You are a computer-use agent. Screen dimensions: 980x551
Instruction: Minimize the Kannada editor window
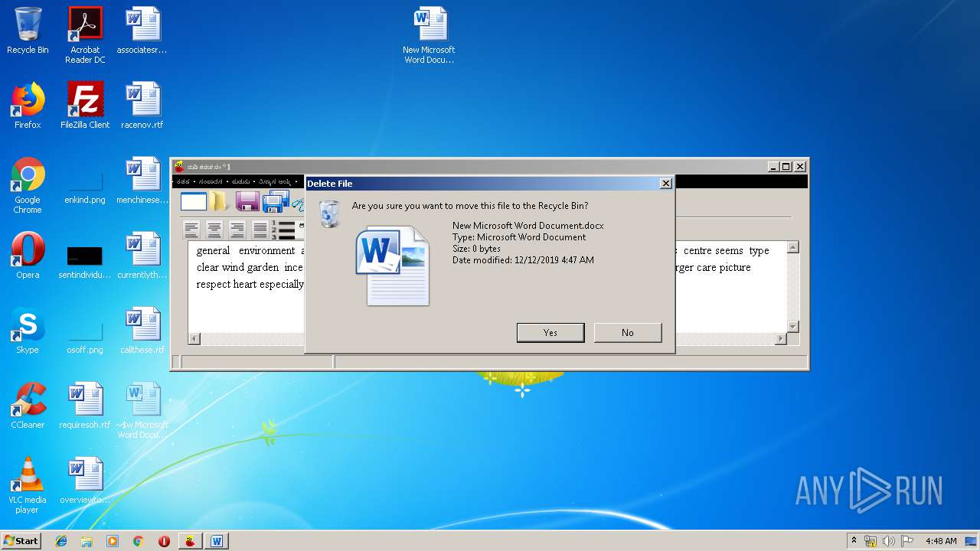click(774, 166)
